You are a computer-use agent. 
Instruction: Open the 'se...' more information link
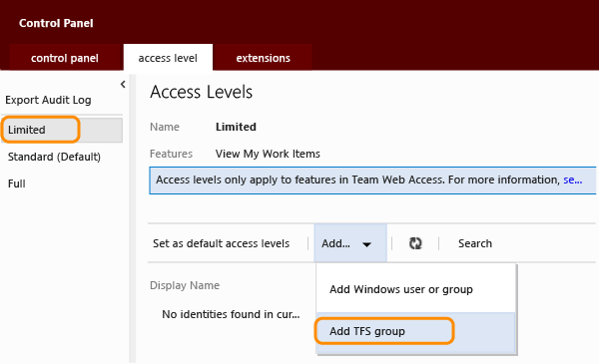pos(573,180)
